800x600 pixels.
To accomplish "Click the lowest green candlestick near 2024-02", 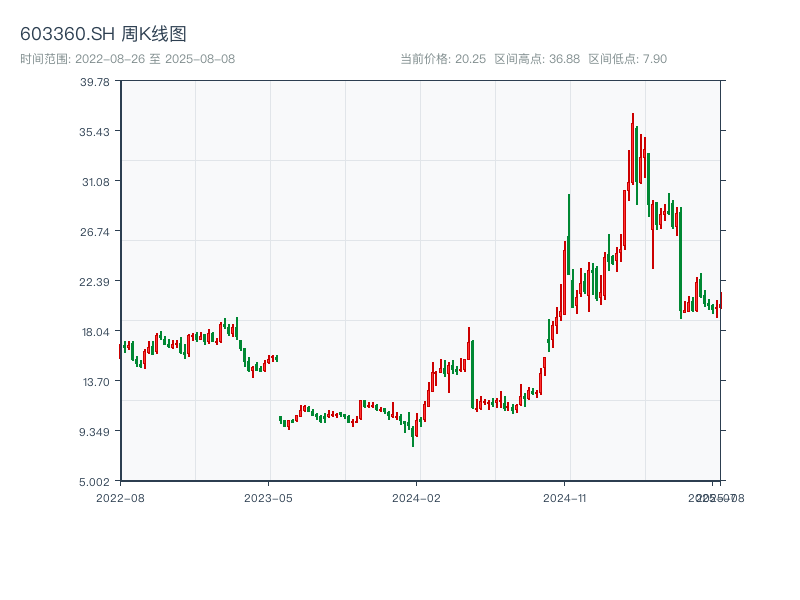I will coord(413,436).
